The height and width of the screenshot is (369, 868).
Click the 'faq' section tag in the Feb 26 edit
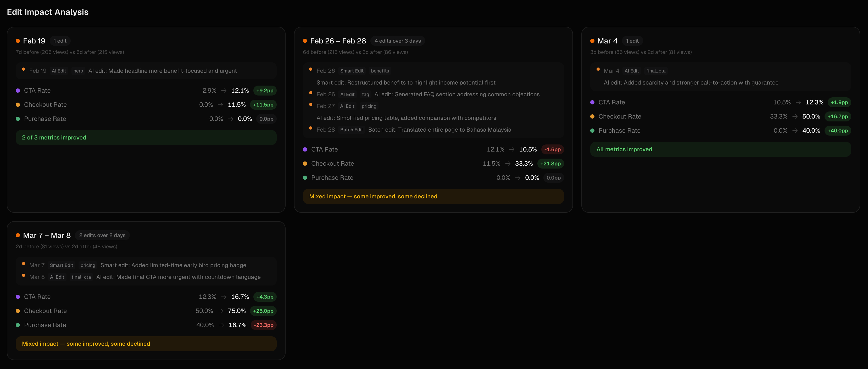[365, 94]
